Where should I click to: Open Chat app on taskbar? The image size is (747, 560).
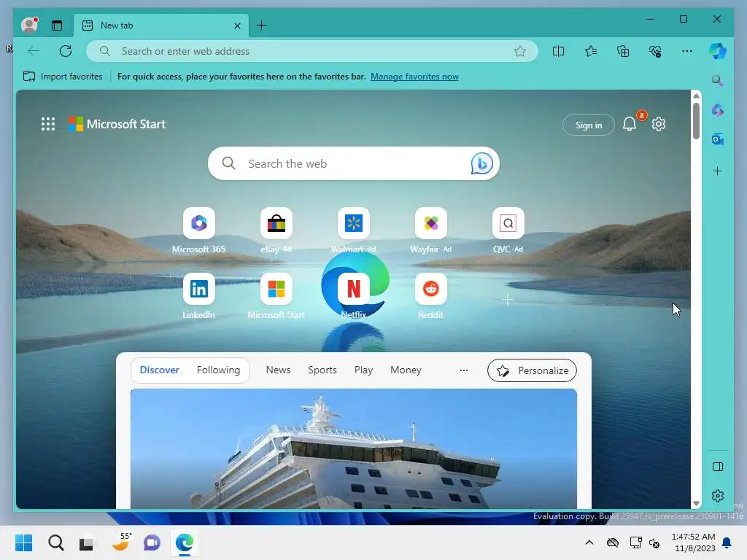tap(152, 542)
